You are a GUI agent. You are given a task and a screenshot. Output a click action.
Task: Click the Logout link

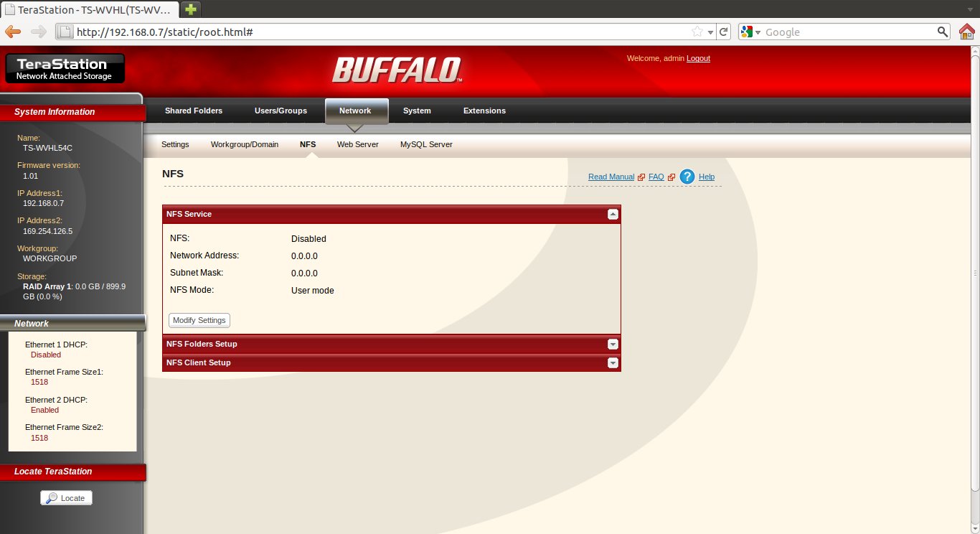(698, 58)
